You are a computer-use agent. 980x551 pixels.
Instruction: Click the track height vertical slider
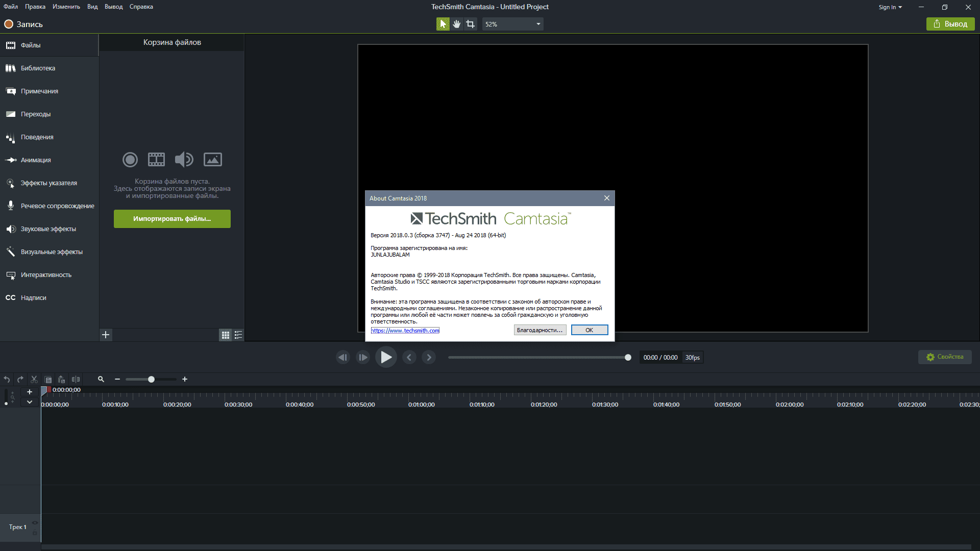pyautogui.click(x=6, y=397)
